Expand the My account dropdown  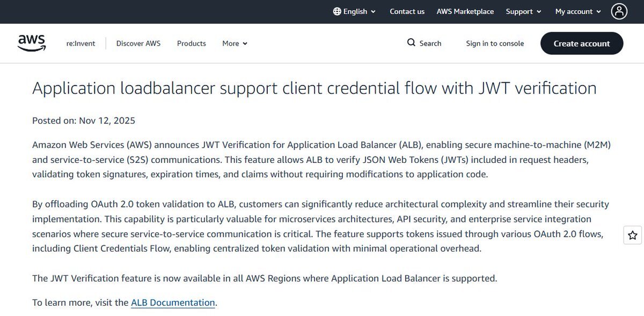tap(578, 11)
